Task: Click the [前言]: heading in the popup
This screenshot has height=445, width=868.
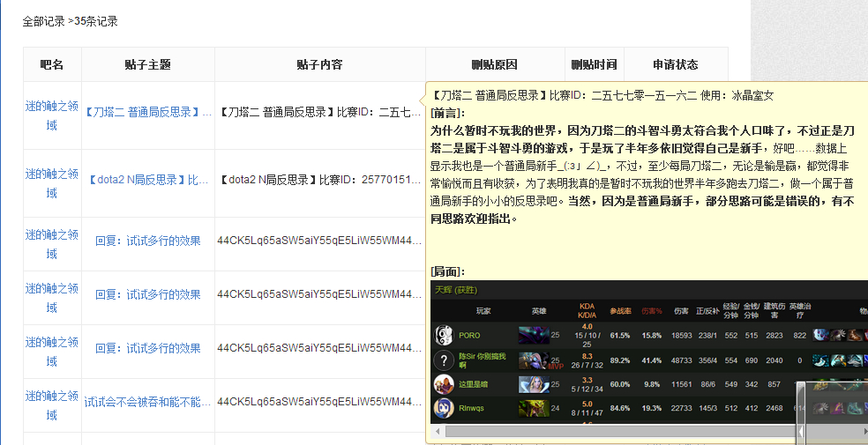Action: 447,113
